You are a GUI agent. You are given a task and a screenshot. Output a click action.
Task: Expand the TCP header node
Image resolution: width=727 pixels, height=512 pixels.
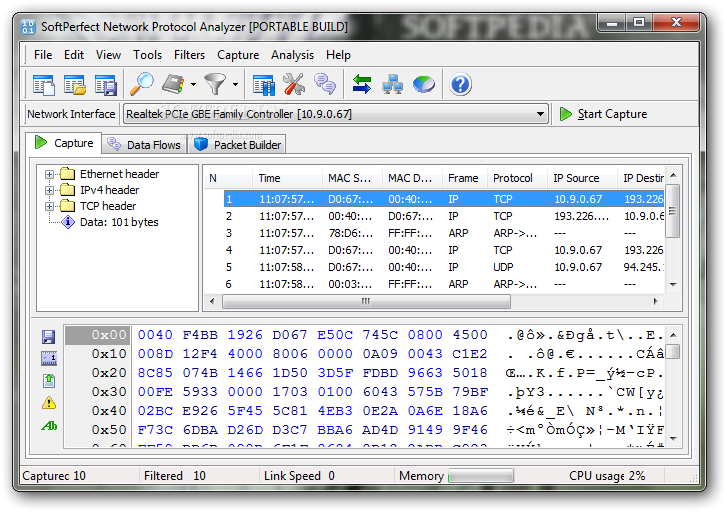tap(49, 206)
